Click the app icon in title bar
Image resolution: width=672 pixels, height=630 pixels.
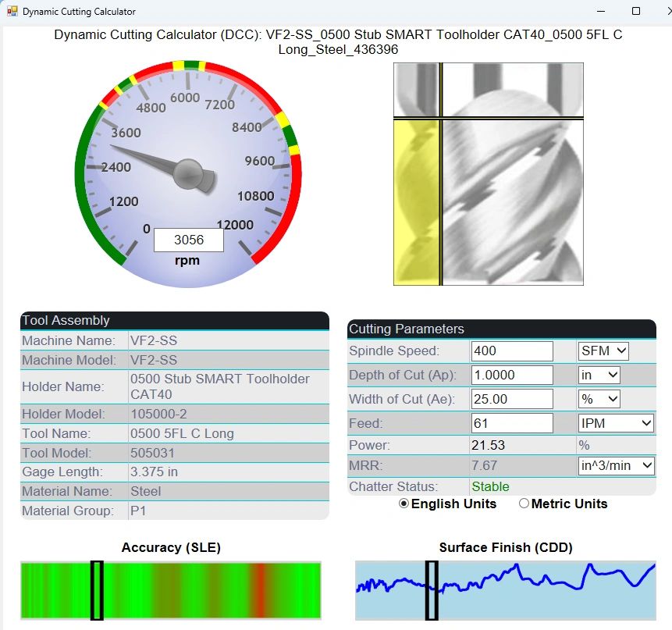click(x=12, y=12)
